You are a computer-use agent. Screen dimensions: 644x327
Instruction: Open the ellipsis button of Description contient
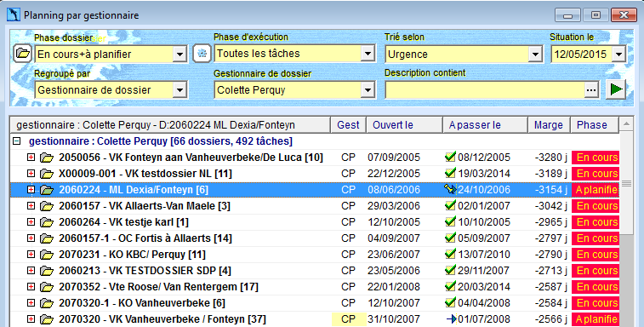point(591,90)
